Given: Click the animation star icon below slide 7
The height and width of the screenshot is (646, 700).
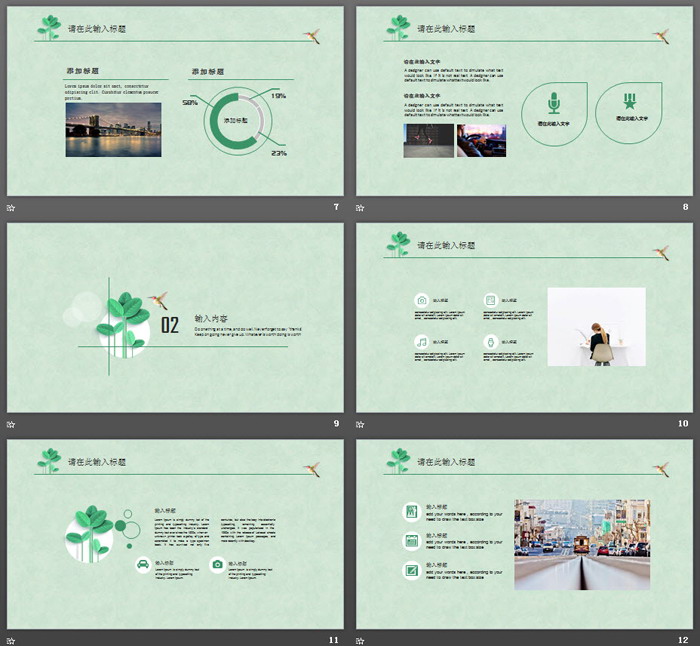Looking at the screenshot, I should (11, 208).
